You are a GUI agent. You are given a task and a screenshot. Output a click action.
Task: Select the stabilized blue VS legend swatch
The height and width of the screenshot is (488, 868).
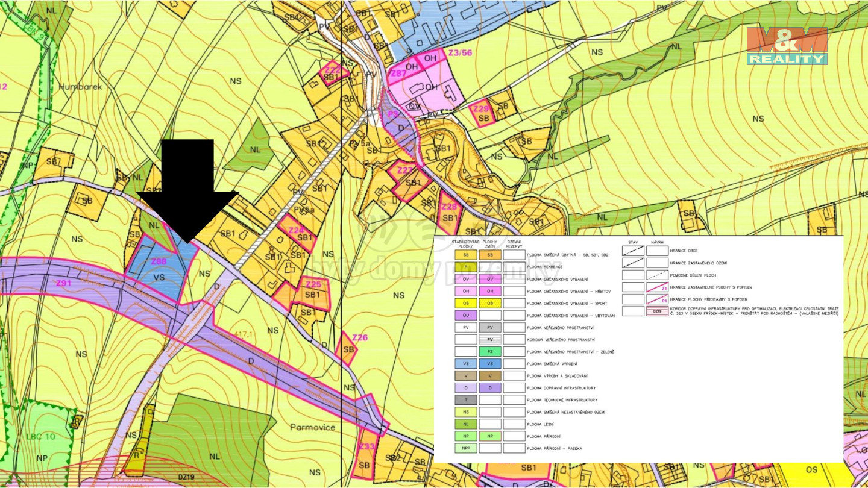tap(465, 363)
